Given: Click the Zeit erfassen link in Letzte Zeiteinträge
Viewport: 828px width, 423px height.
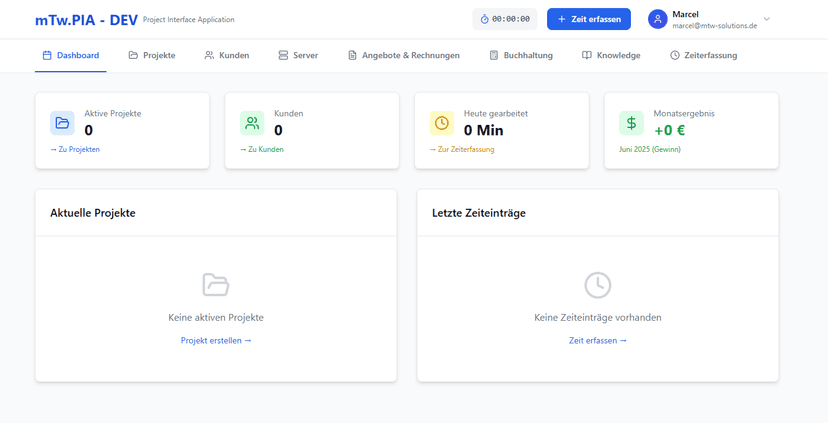Looking at the screenshot, I should [x=598, y=341].
